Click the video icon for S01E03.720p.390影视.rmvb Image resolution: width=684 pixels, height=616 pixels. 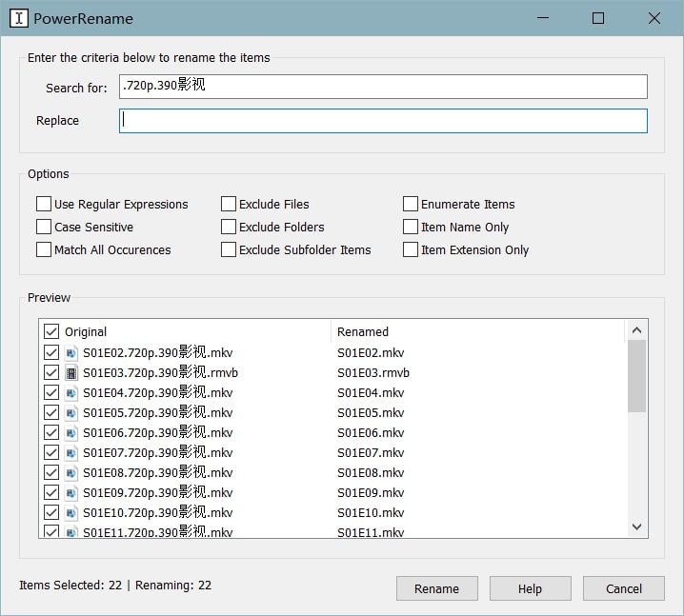point(71,372)
